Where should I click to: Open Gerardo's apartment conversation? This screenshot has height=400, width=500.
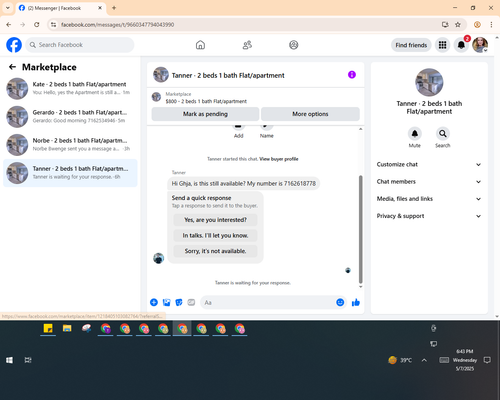70,117
